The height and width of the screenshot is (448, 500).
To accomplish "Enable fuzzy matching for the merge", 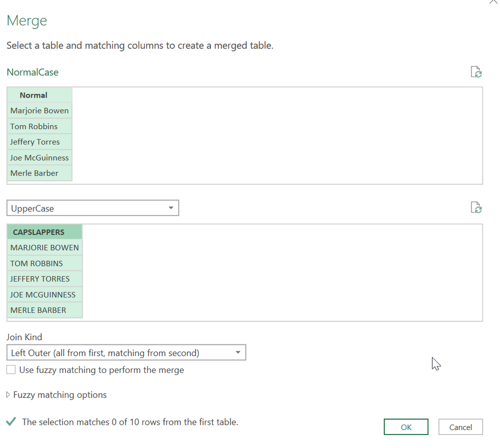I will click(10, 369).
